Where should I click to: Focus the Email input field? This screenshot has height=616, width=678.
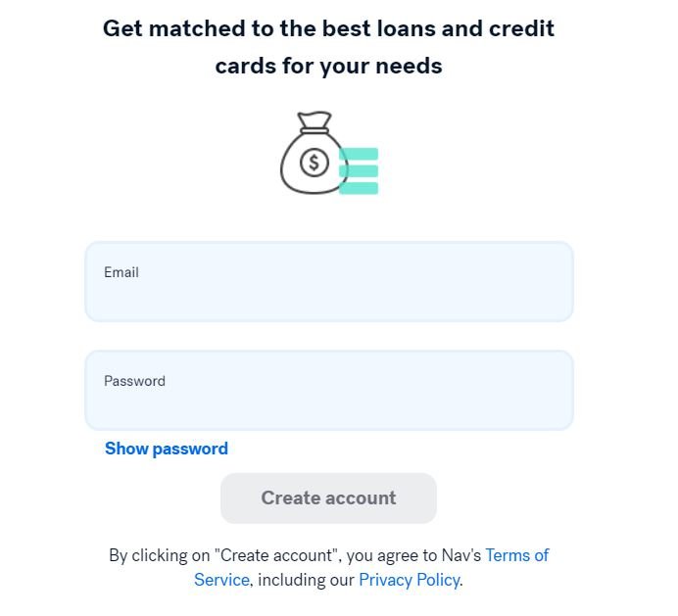coord(329,294)
